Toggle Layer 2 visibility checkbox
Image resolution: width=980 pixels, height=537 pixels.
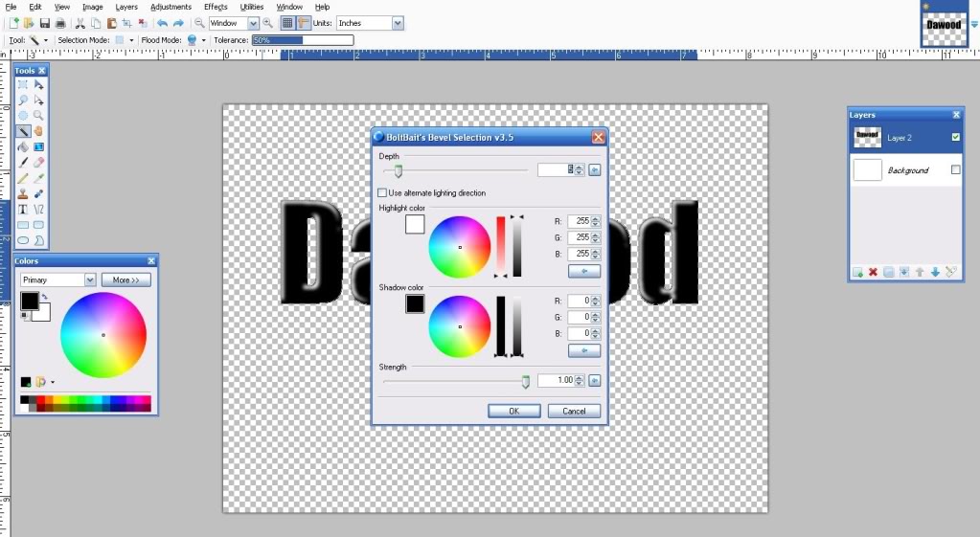(x=956, y=138)
